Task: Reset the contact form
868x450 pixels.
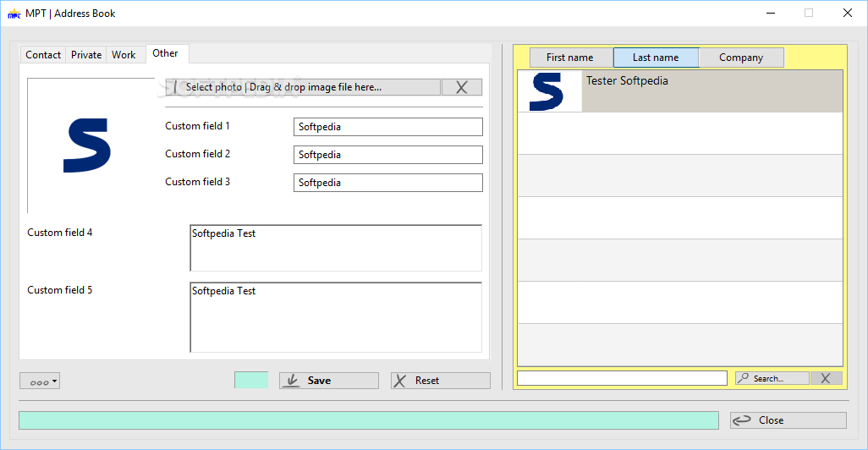Action: tap(441, 381)
